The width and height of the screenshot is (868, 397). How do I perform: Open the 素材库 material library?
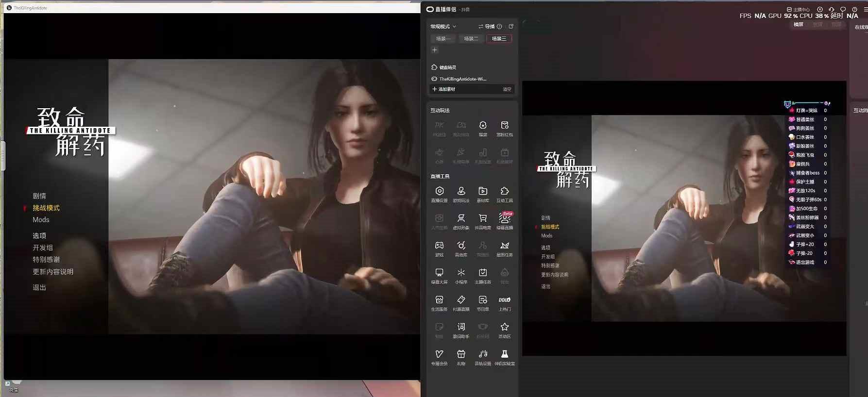tap(483, 194)
